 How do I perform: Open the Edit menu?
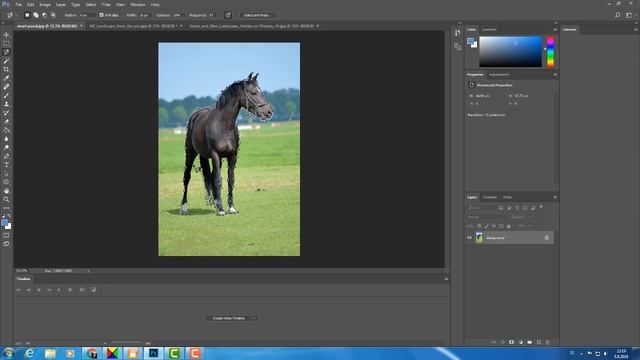(30, 4)
